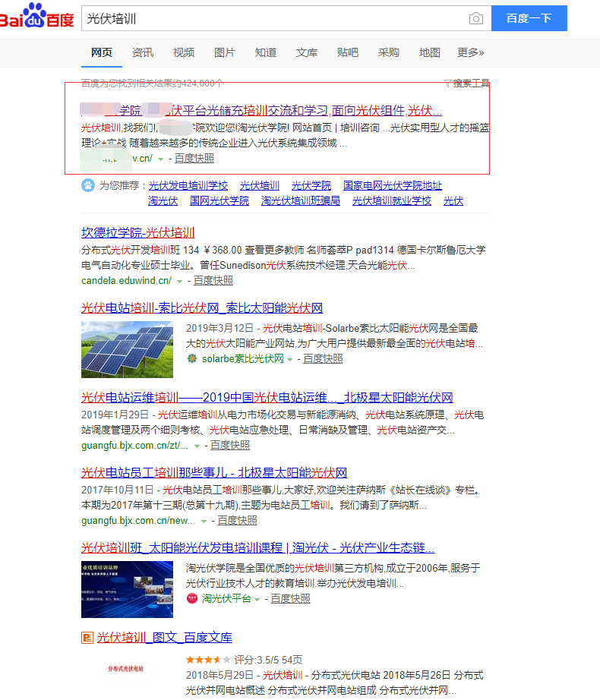600x700 pixels.
Task: Click the 百度一下 search button
Action: 529,18
